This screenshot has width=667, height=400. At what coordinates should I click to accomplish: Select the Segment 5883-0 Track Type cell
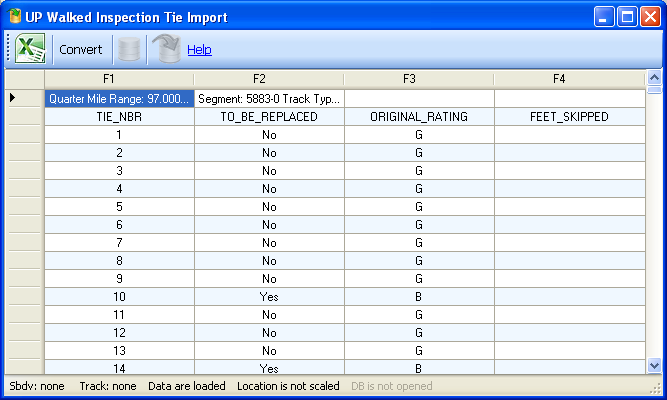coord(268,99)
